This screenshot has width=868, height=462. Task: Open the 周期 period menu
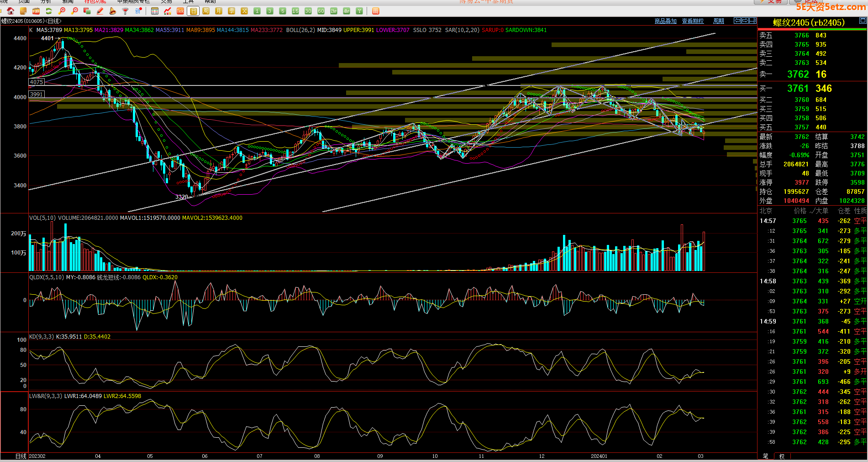(719, 21)
